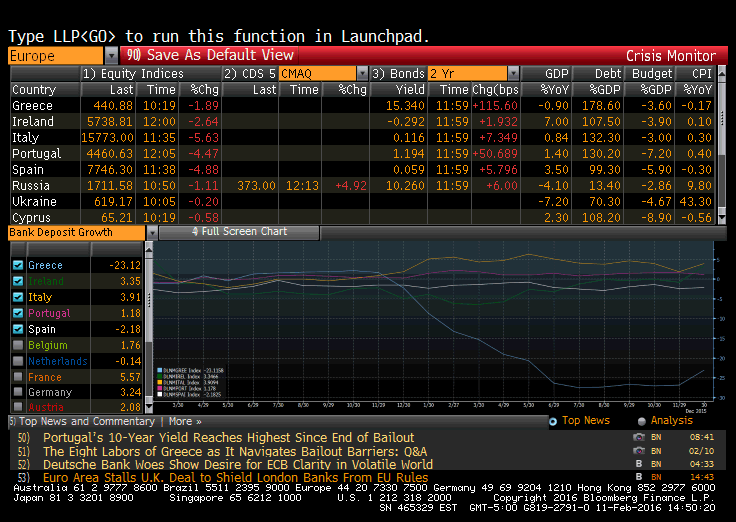Click the More » news link
This screenshot has width=736, height=522.
click(185, 422)
